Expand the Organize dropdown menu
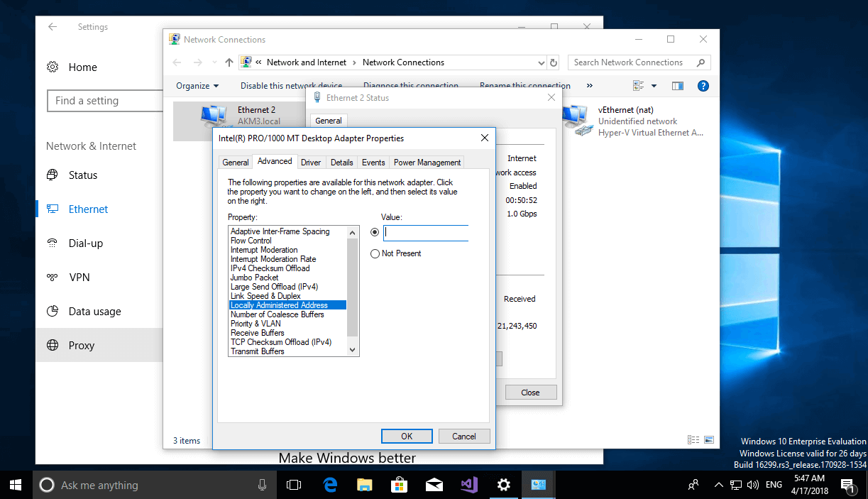The height and width of the screenshot is (499, 868). 197,86
